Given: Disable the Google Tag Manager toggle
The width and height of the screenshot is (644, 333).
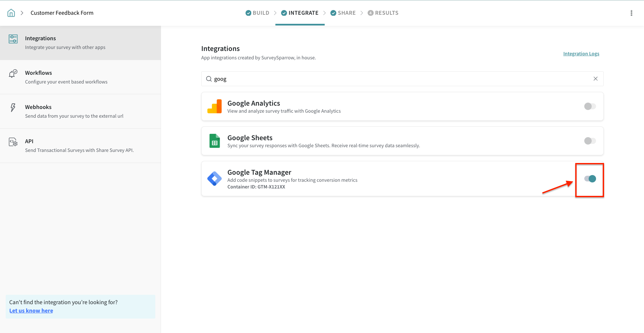Looking at the screenshot, I should pos(590,179).
